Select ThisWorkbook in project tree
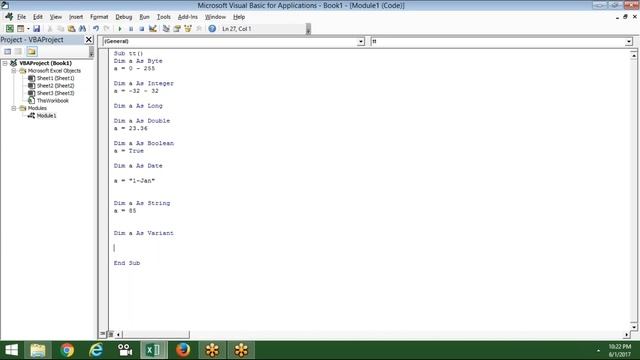The width and height of the screenshot is (640, 360). [x=53, y=100]
